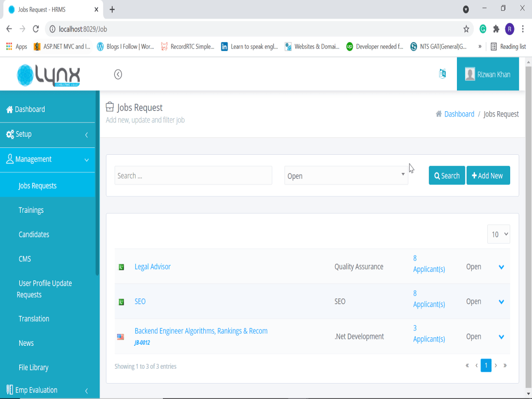Click the Pakistan flag icon beside Legal Advisor
The height and width of the screenshot is (399, 532).
pos(121,267)
